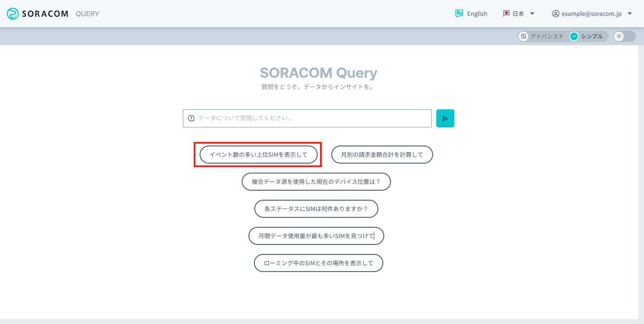Click the QUERY label in header
Screen dimensions: 644x324
87,14
